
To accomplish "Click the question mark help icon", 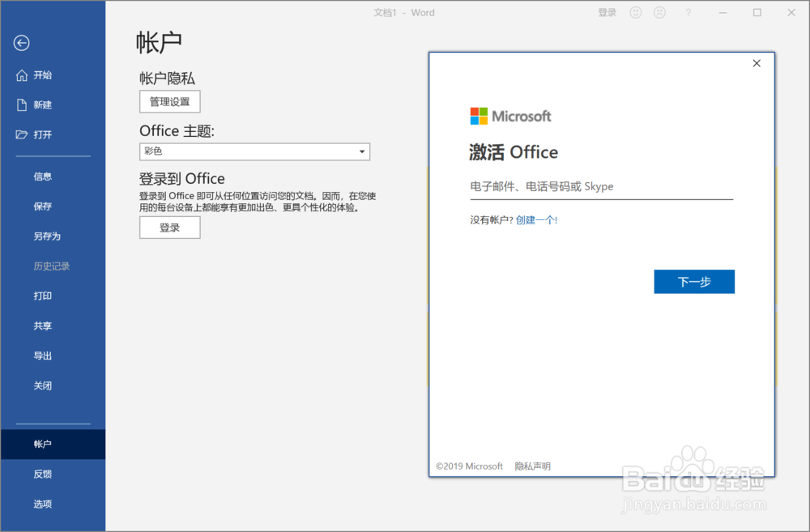I will 688,13.
